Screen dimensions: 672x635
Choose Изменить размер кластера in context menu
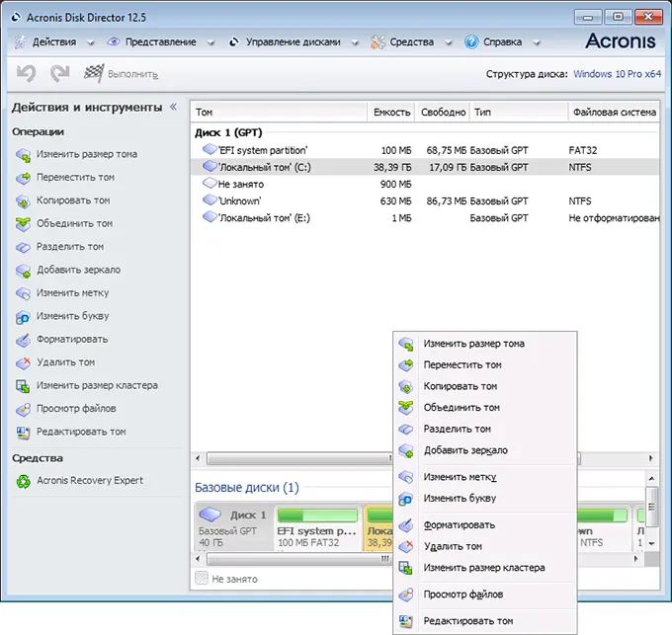point(484,568)
